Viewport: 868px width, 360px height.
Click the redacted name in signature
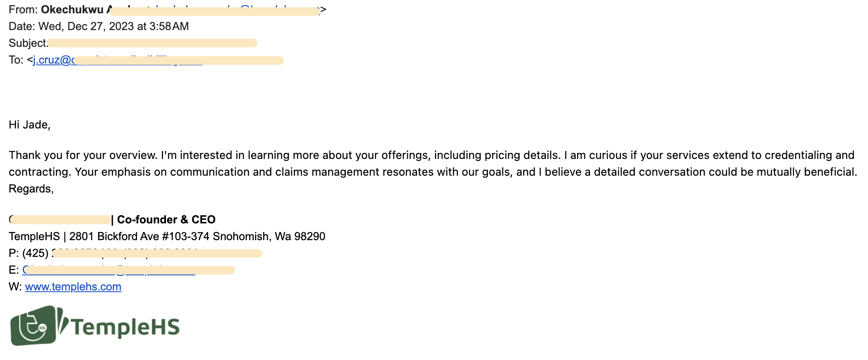[x=60, y=220]
